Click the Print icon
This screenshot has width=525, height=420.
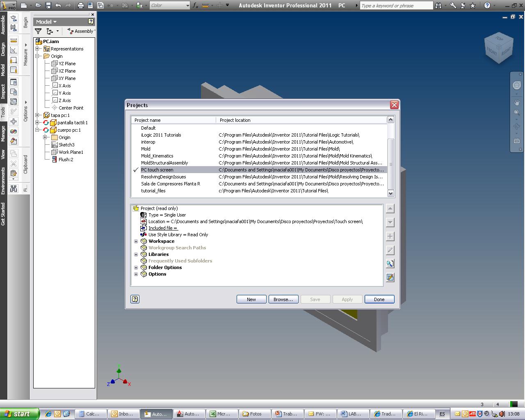click(80, 5)
